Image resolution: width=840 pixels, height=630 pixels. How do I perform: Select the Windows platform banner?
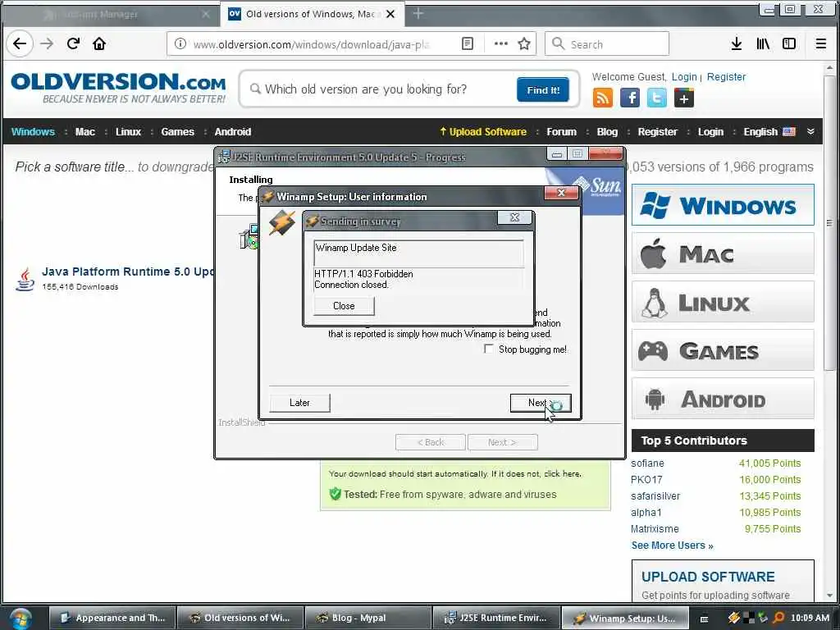723,205
